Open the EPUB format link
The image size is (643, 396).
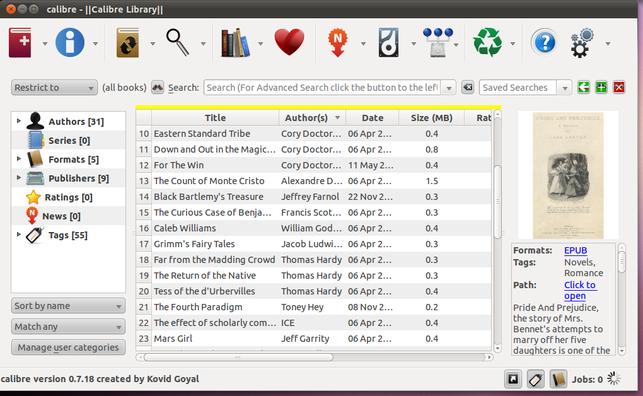pos(575,250)
